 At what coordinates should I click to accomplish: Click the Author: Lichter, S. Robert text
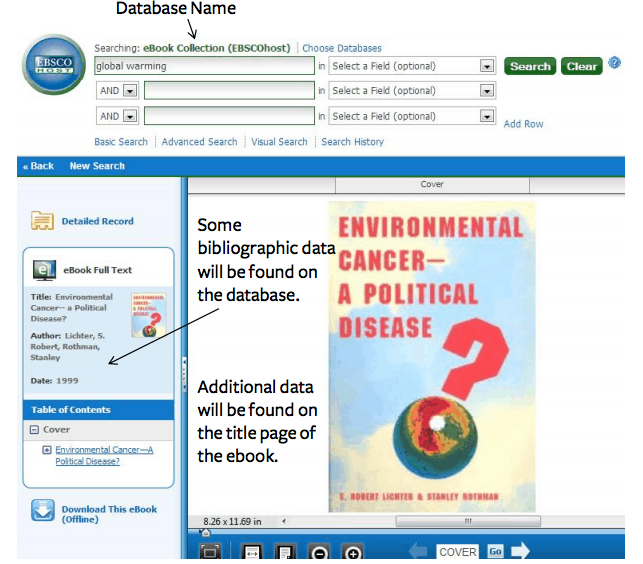pos(68,346)
